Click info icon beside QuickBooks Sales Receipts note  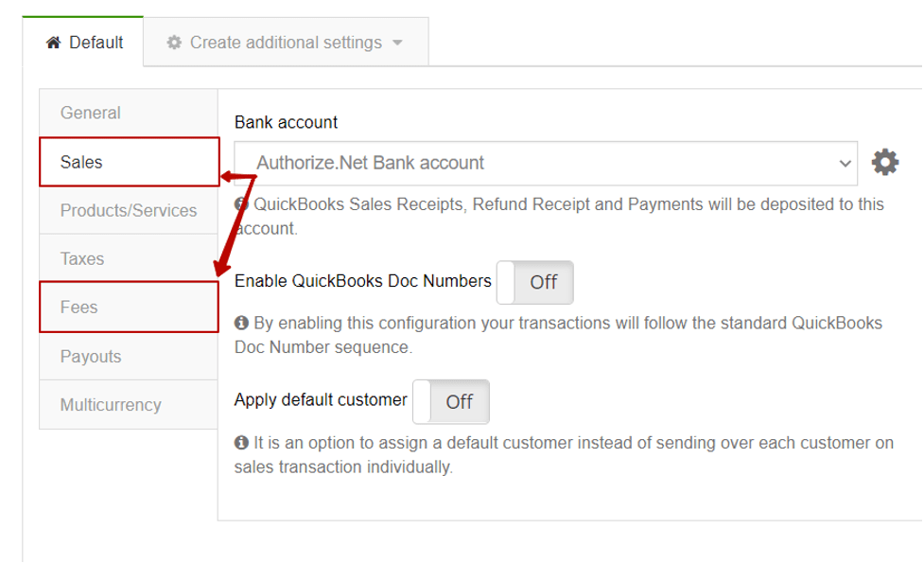240,204
